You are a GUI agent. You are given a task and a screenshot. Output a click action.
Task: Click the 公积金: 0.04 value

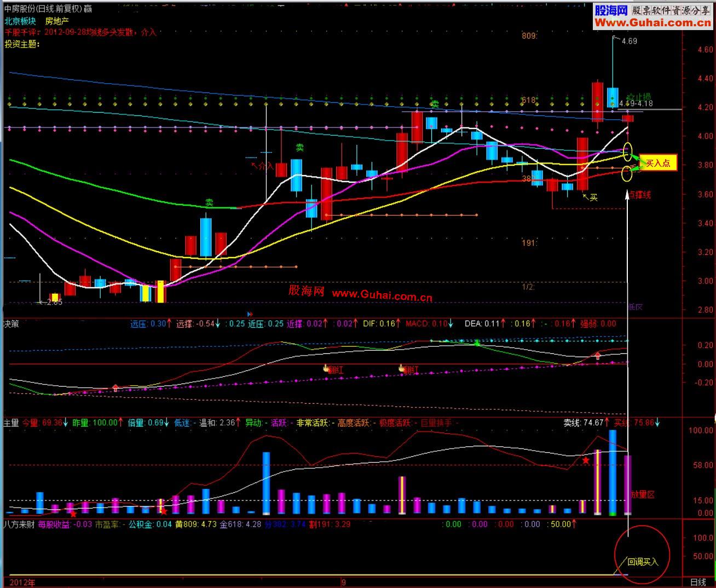150,524
